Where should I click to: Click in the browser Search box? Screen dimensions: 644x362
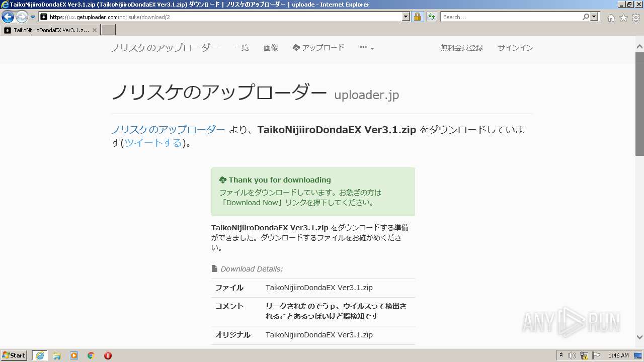(x=511, y=17)
